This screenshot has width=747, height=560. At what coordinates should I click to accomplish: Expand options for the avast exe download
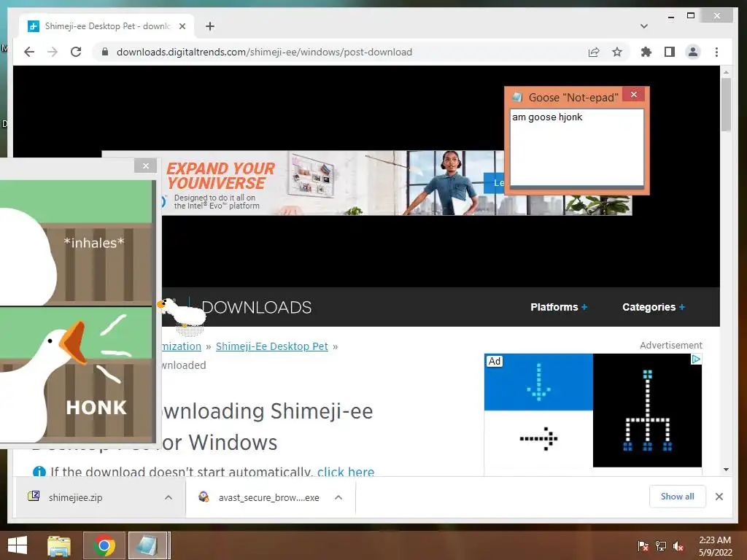tap(338, 497)
